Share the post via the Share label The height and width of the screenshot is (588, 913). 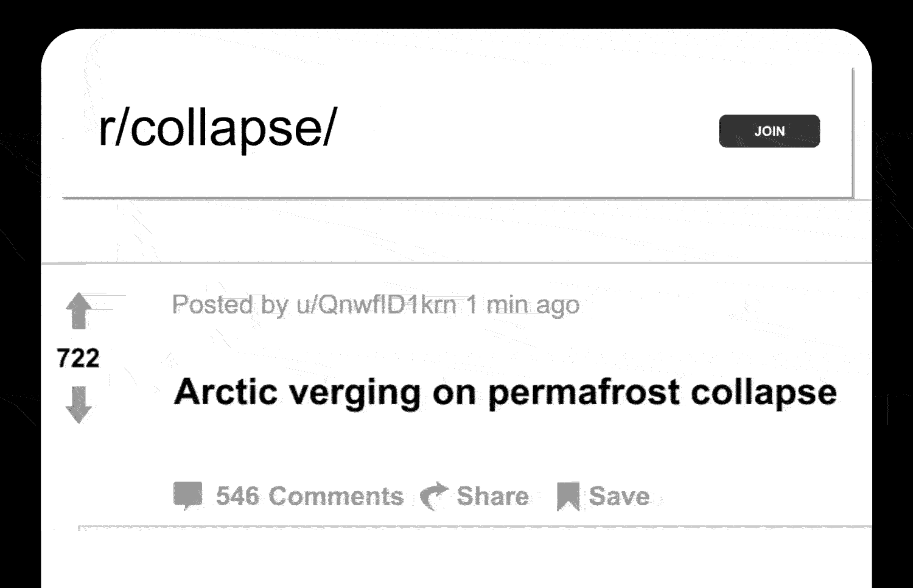[493, 495]
